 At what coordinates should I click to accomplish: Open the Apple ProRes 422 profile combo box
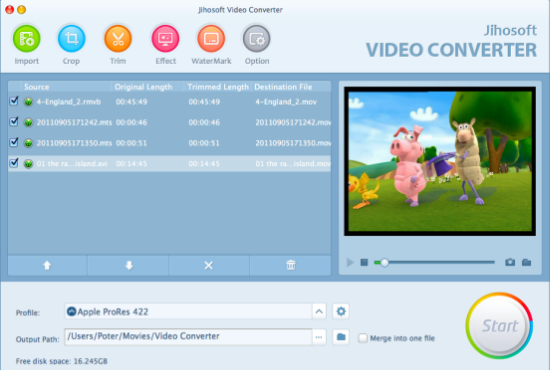(x=188, y=311)
